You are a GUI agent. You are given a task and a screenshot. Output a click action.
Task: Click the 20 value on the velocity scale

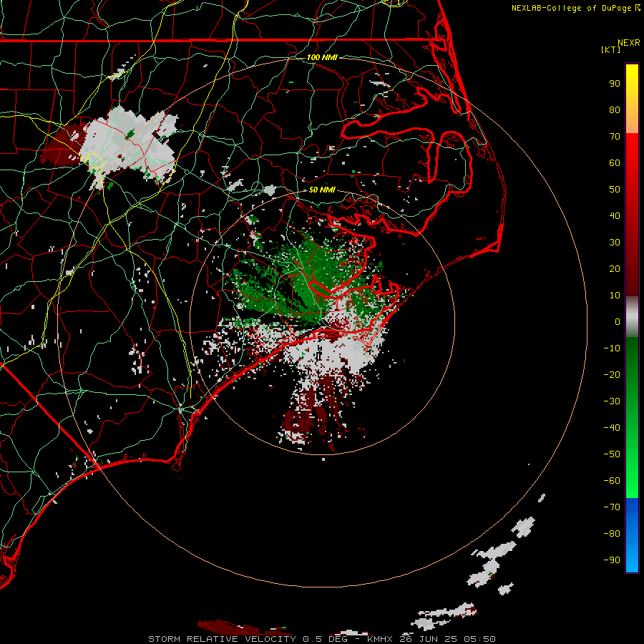[x=615, y=269]
